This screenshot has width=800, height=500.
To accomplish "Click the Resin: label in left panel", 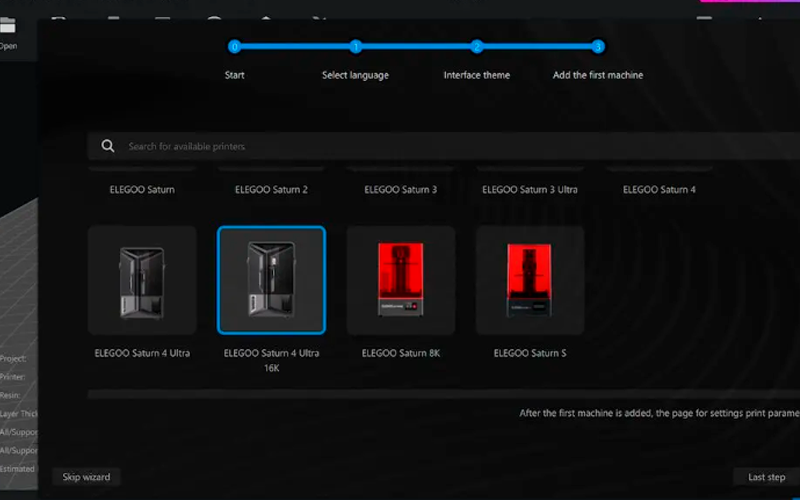I will [10, 395].
